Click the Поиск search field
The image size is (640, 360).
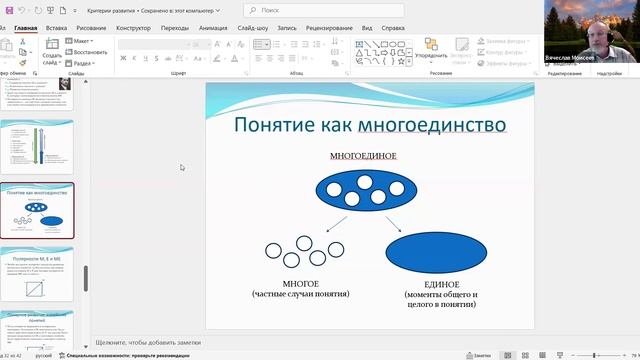click(x=324, y=10)
